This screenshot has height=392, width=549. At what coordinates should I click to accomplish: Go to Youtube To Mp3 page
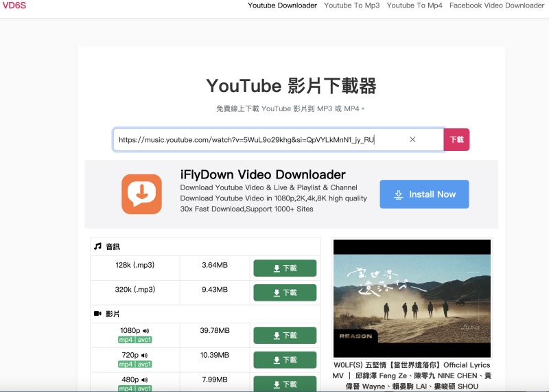click(351, 5)
